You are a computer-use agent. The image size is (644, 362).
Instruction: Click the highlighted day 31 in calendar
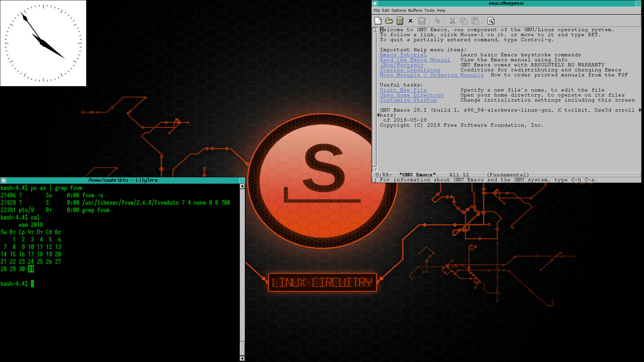tap(31, 269)
